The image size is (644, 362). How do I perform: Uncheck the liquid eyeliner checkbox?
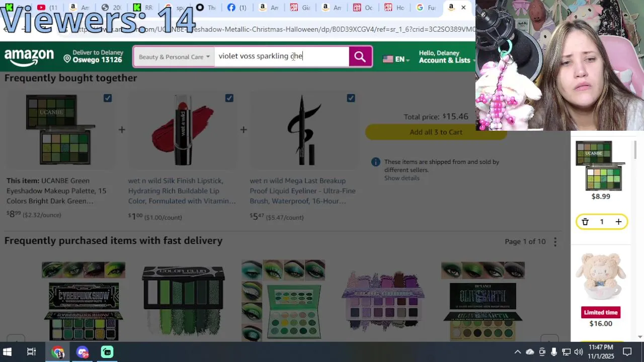point(351,98)
